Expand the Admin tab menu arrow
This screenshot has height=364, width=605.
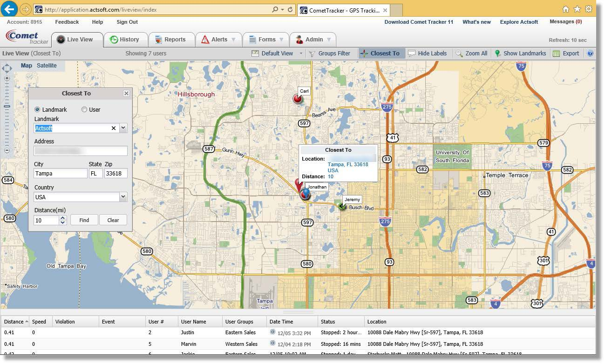pos(329,40)
